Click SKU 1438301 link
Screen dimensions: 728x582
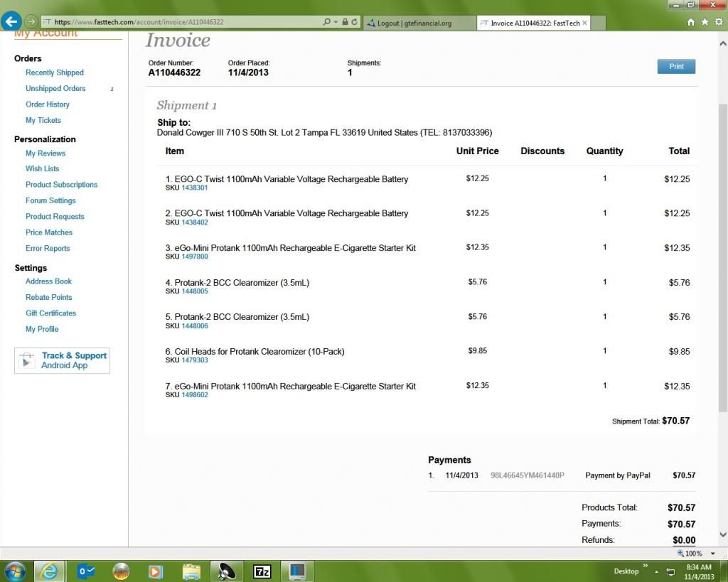coord(195,188)
